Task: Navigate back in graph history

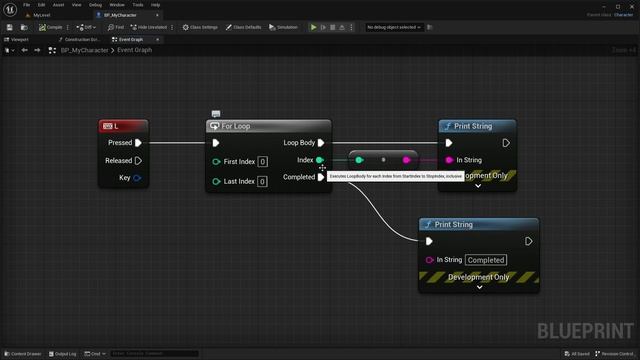Action: 24,50
